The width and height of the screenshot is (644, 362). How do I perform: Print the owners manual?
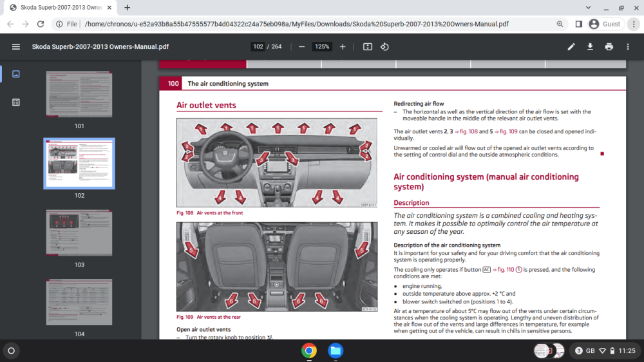(609, 47)
